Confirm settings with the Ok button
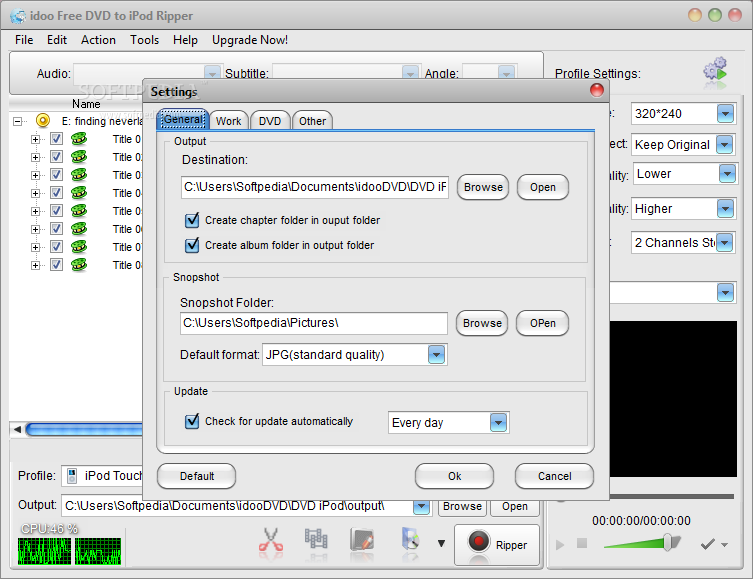The width and height of the screenshot is (753, 579). (454, 476)
